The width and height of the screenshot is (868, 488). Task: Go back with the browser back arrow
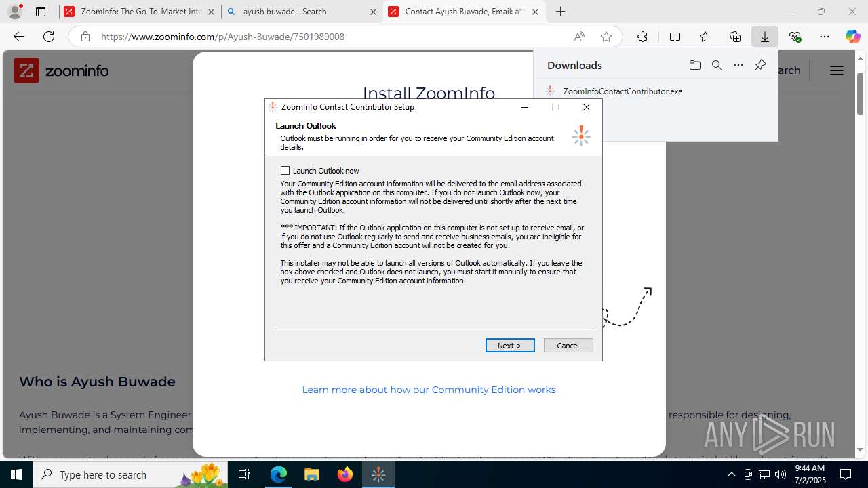(19, 37)
